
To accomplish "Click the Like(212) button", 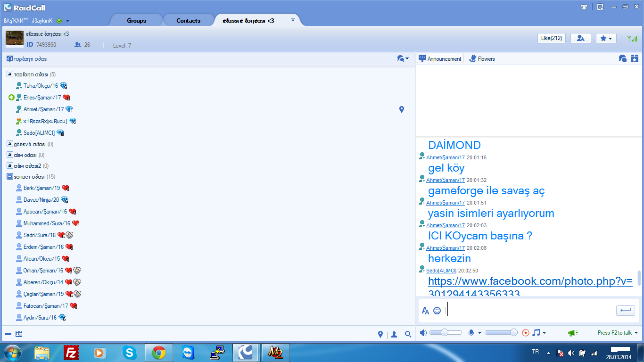I will (x=552, y=38).
